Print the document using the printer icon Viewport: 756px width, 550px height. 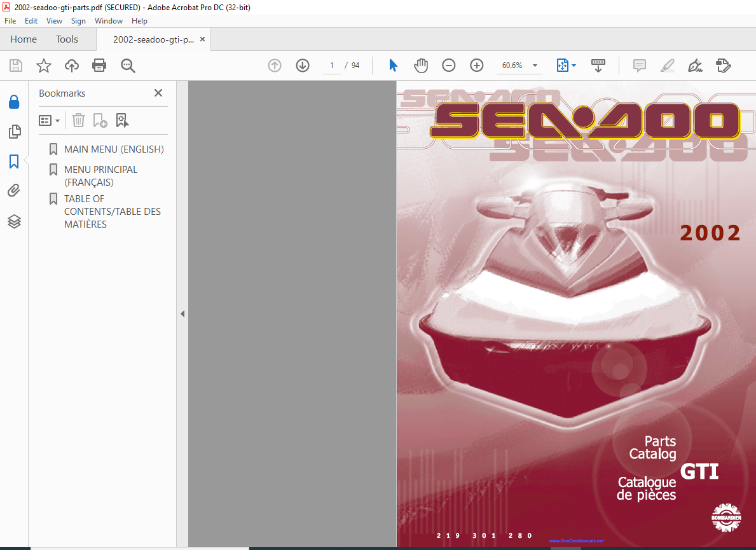[99, 65]
